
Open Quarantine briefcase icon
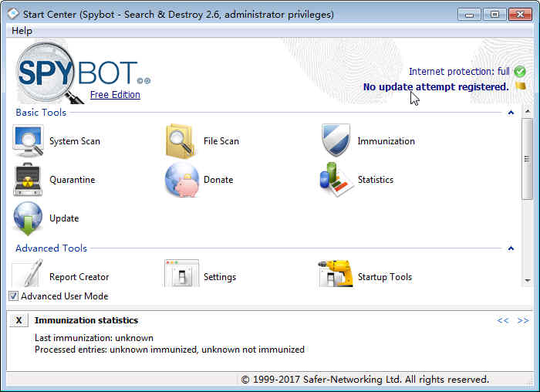point(28,180)
